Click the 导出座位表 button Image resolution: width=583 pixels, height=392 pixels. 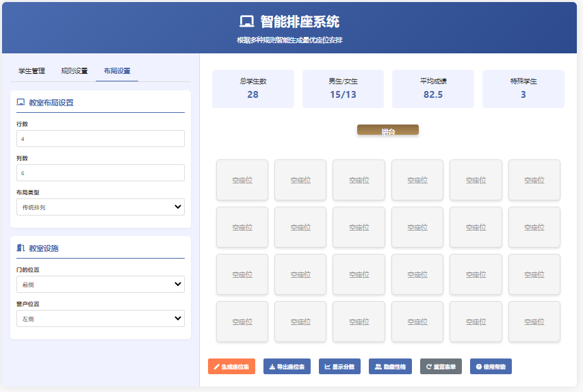(287, 367)
